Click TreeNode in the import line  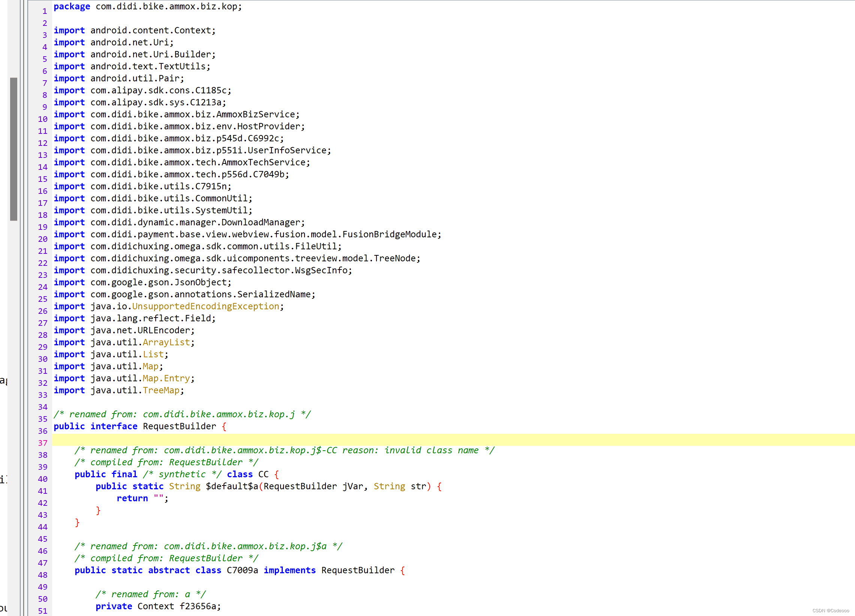click(395, 259)
